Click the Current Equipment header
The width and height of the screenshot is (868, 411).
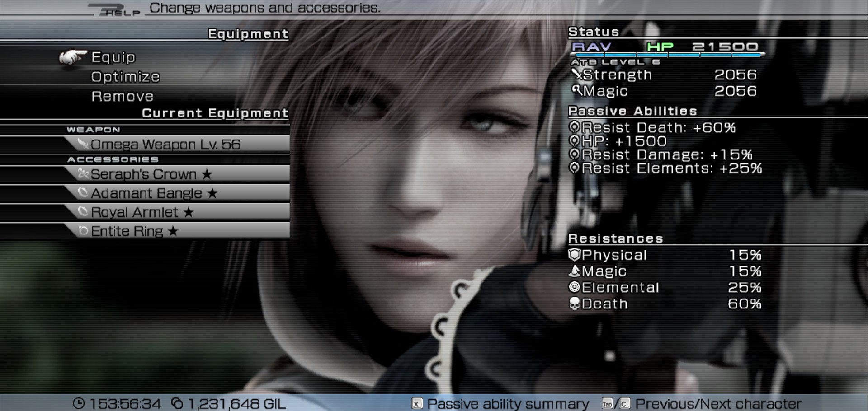tap(215, 113)
